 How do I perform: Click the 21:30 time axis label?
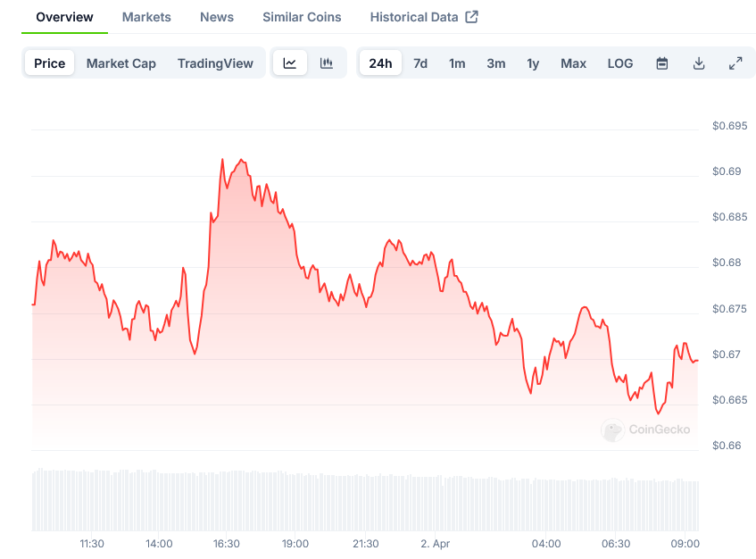coord(365,544)
